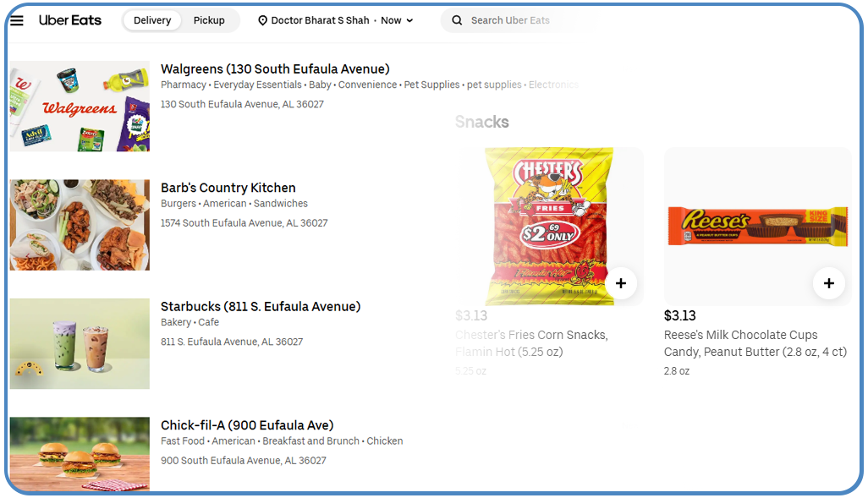Click the Chick-fil-A sandwiches thumbnail

(x=80, y=453)
